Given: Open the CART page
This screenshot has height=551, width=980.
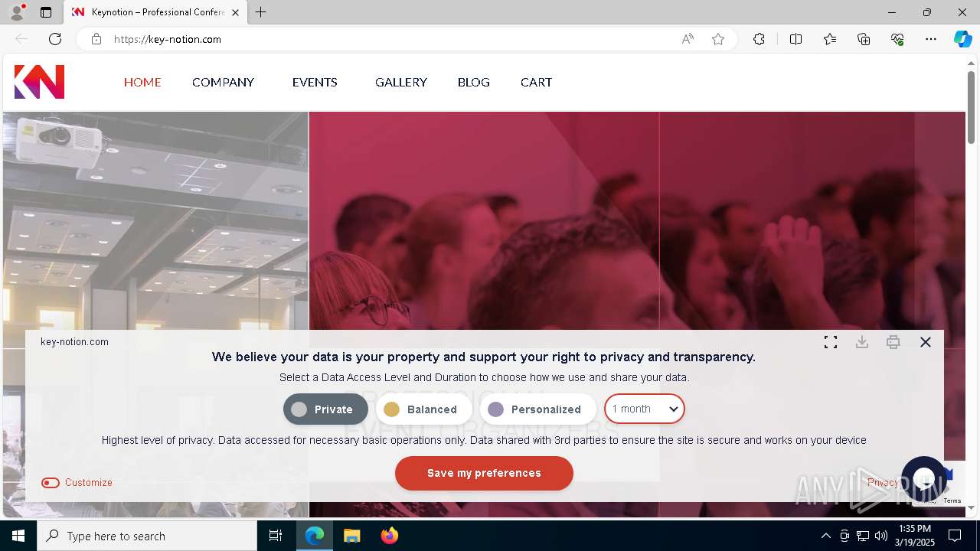Looking at the screenshot, I should [536, 82].
